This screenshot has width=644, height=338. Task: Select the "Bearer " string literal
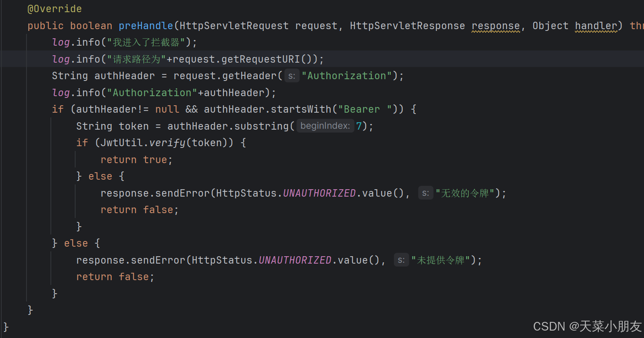(363, 109)
